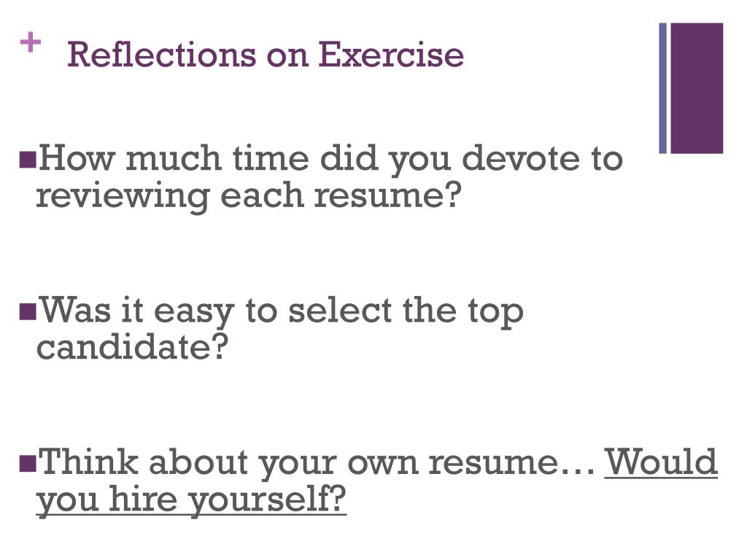Click the word "candidate?"
The width and height of the screenshot is (747, 560).
[133, 347]
